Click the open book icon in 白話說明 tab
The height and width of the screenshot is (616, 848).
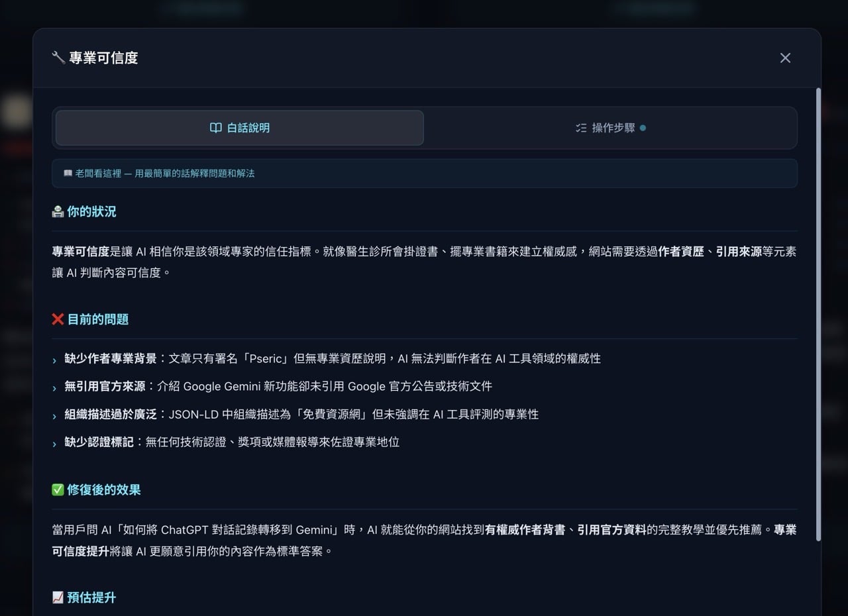[215, 128]
